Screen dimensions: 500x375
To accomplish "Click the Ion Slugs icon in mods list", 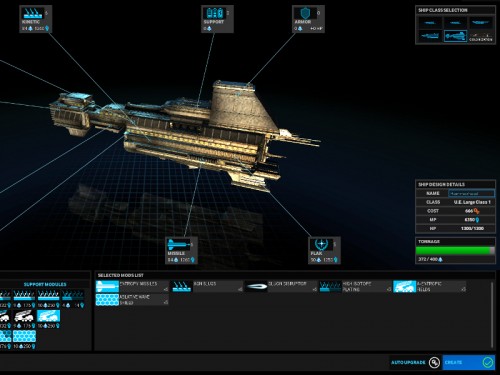I will (182, 286).
